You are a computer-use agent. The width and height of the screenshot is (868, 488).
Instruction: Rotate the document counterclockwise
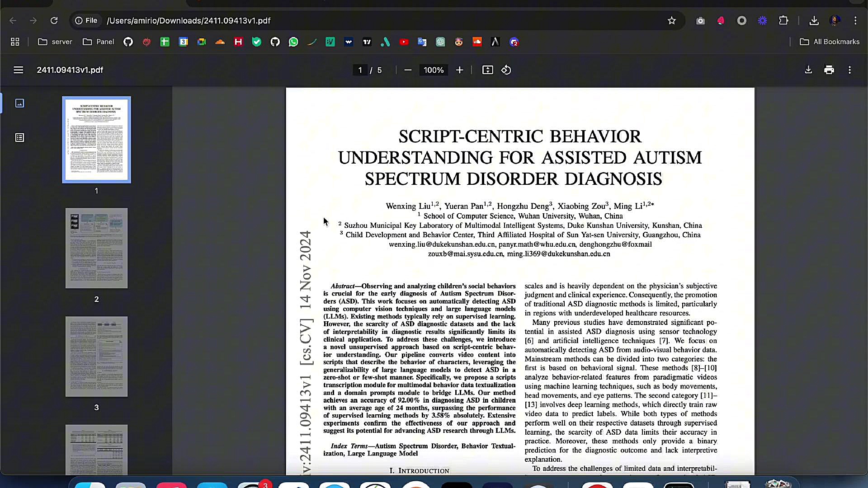[506, 70]
